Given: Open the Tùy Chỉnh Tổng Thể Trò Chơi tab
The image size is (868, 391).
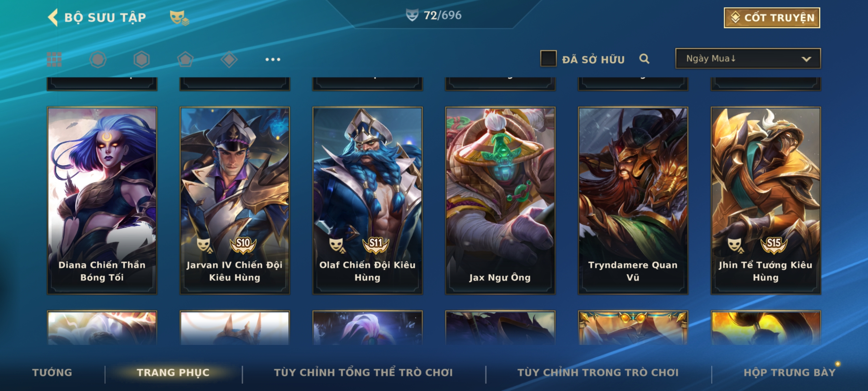Looking at the screenshot, I should (x=363, y=373).
